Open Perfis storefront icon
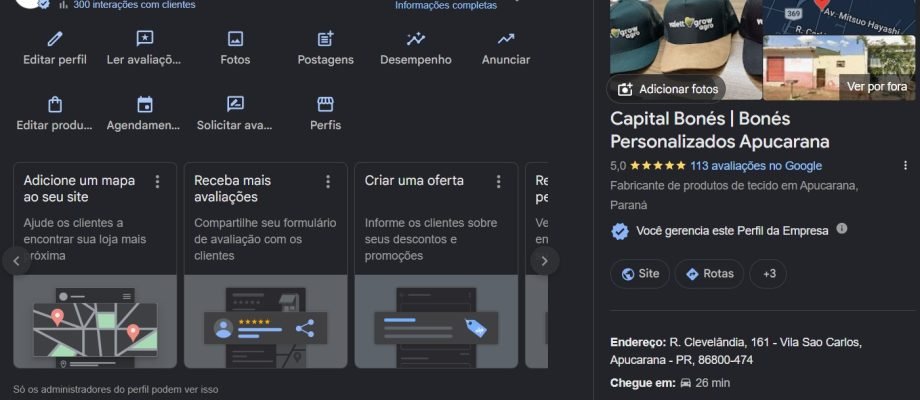The image size is (920, 400). pos(326,104)
